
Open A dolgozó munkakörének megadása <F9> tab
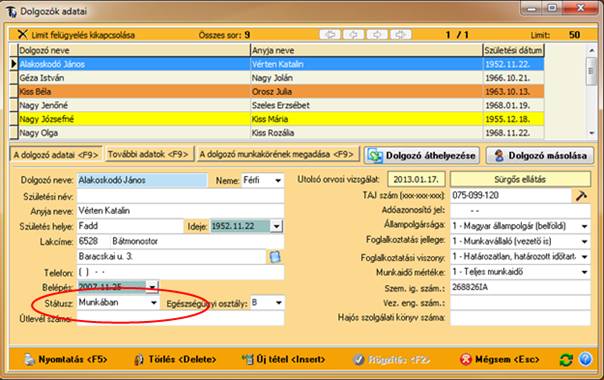point(277,154)
